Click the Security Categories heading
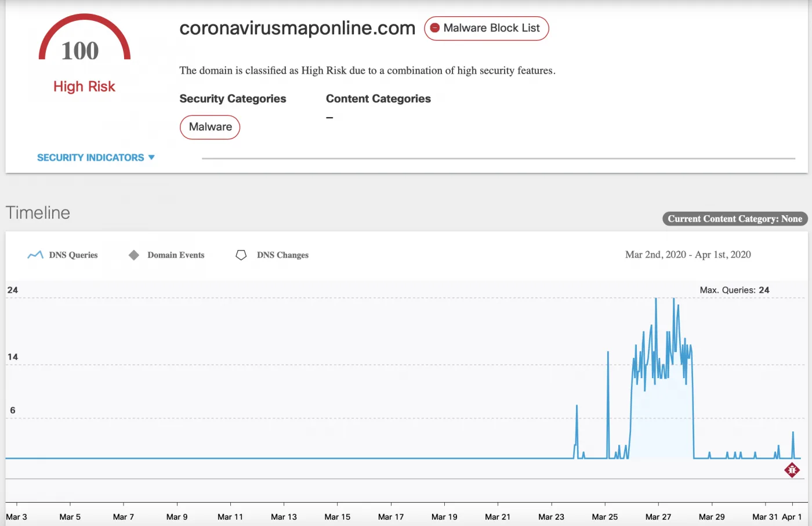Viewport: 812px width, 526px height. [x=233, y=99]
